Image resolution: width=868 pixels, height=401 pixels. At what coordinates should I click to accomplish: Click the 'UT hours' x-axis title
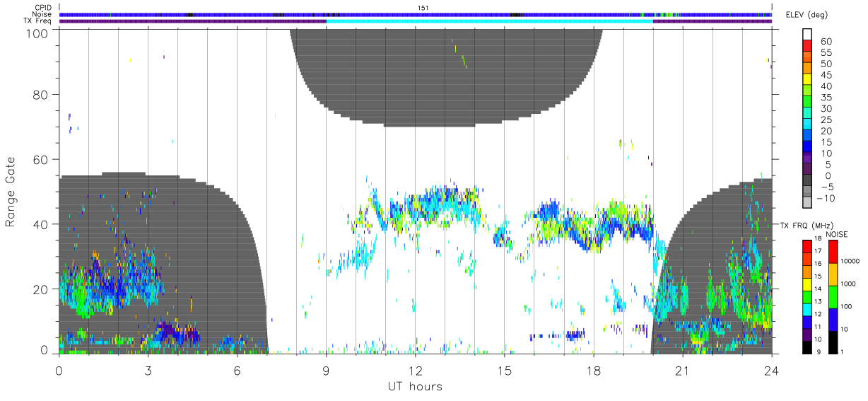(415, 386)
